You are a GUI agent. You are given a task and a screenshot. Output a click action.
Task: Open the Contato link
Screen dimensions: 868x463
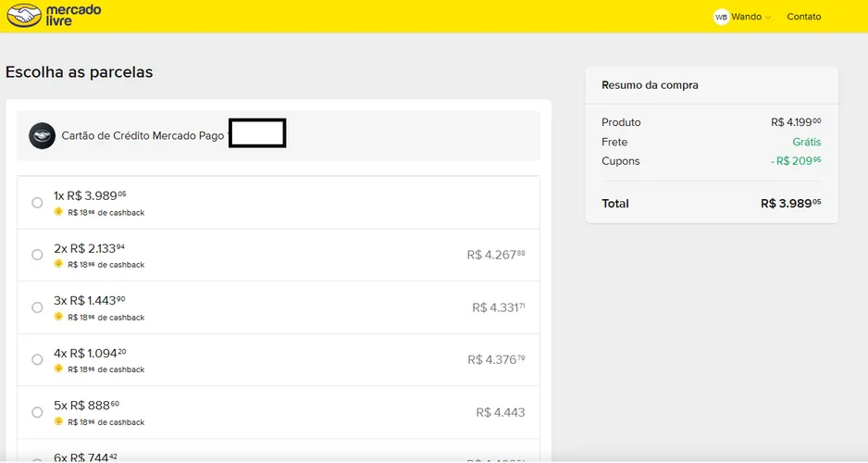pyautogui.click(x=804, y=17)
